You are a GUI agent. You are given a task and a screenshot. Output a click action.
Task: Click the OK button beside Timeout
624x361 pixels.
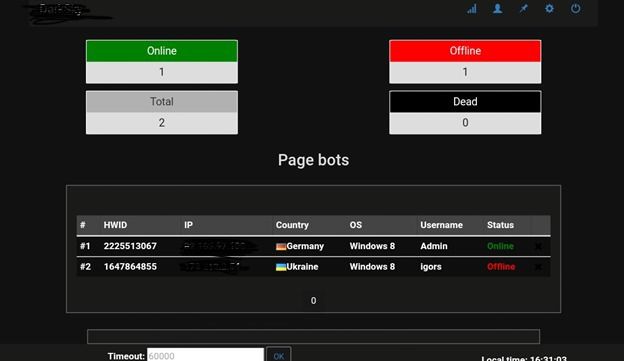(x=279, y=355)
